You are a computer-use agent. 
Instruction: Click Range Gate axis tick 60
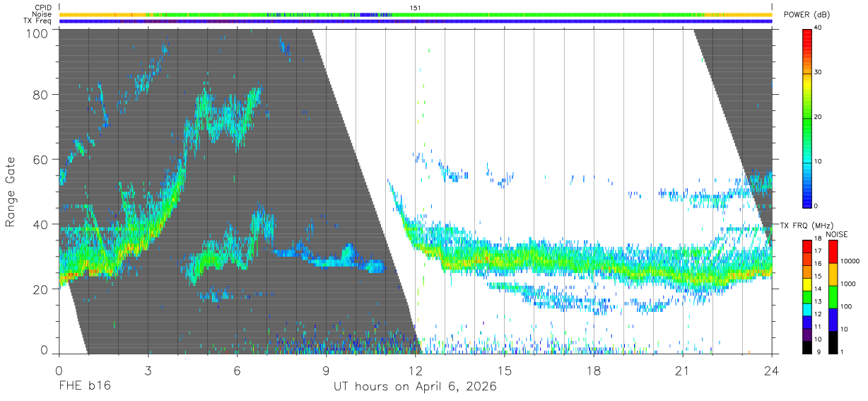(x=40, y=159)
